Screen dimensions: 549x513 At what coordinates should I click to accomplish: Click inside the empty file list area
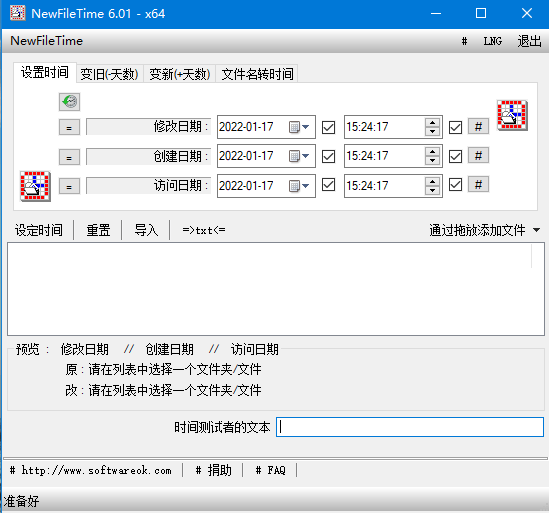coord(276,289)
